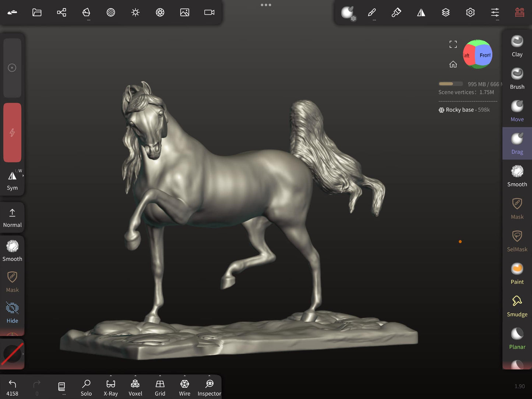Open the layers stack menu
532x399 pixels.
(x=445, y=13)
